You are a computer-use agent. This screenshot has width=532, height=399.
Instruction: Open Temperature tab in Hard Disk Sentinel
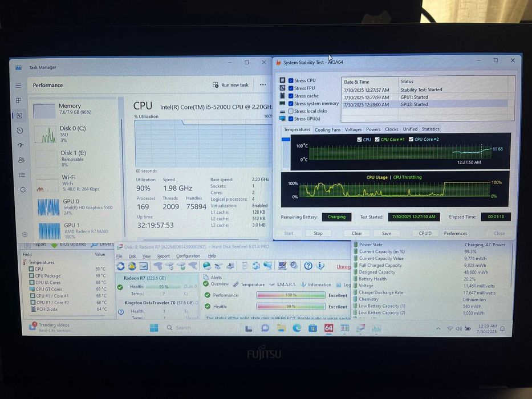click(x=249, y=284)
